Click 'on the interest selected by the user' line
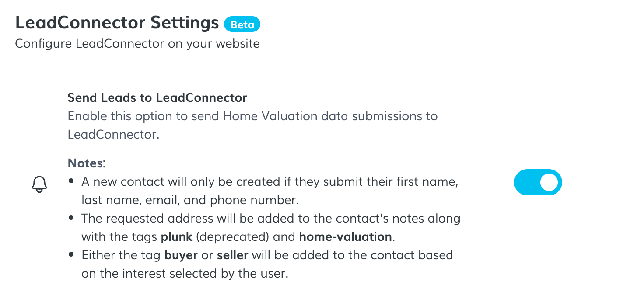The height and width of the screenshot is (299, 644). [185, 274]
